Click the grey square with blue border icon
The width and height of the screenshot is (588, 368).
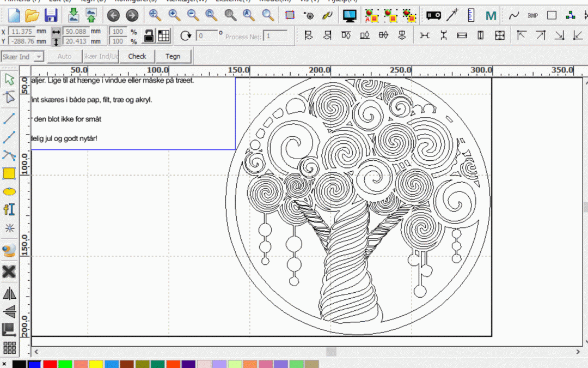coord(290,15)
